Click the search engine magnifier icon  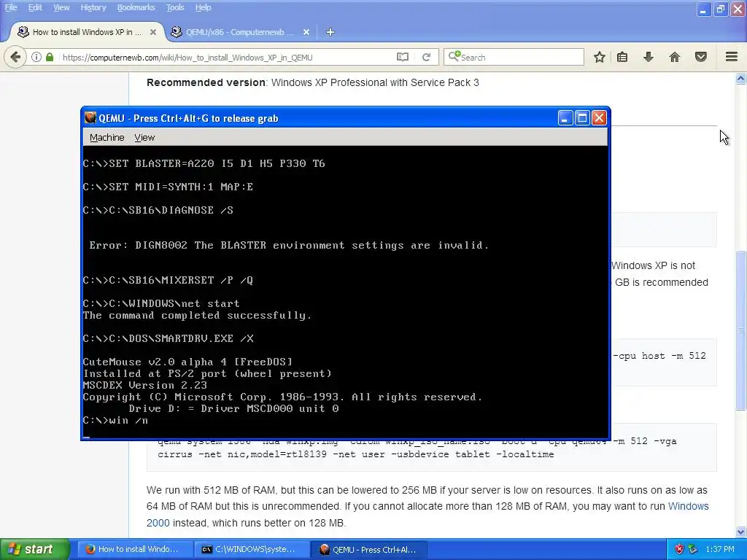coord(454,57)
